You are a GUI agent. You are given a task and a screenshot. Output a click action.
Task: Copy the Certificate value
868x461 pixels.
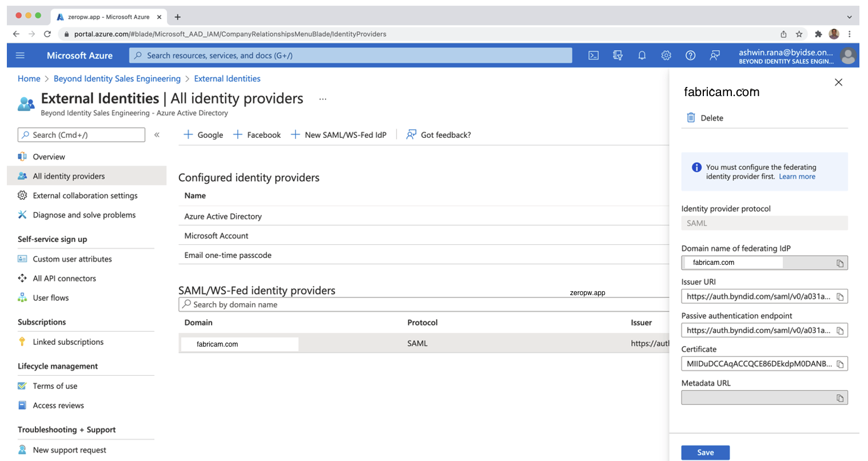tap(840, 364)
